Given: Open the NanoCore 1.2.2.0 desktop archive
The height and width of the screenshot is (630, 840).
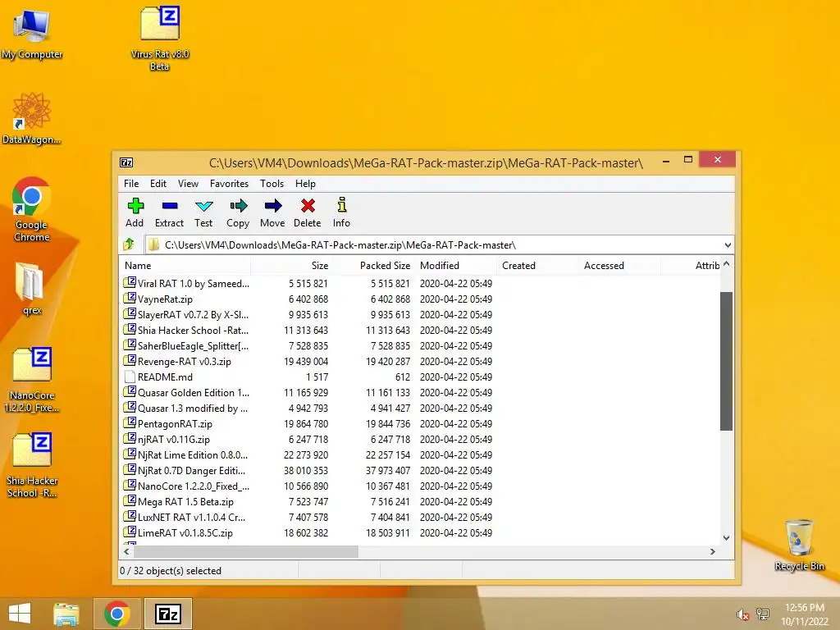Looking at the screenshot, I should tap(32, 380).
